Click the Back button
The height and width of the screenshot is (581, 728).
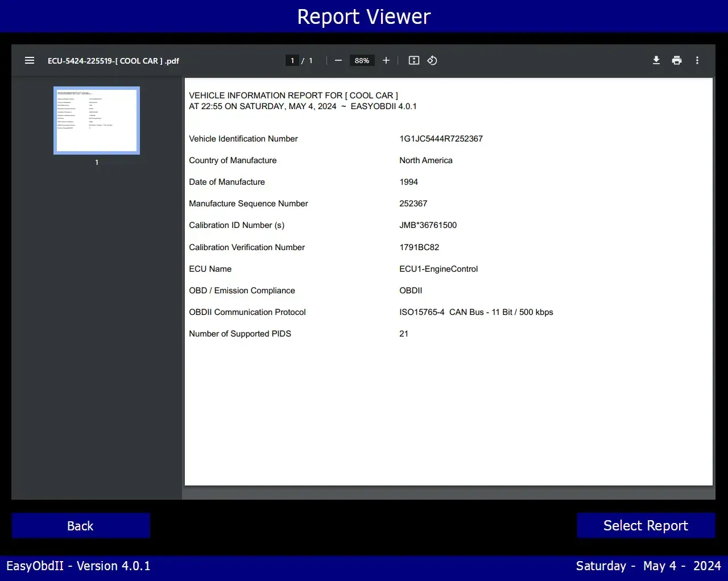point(80,525)
